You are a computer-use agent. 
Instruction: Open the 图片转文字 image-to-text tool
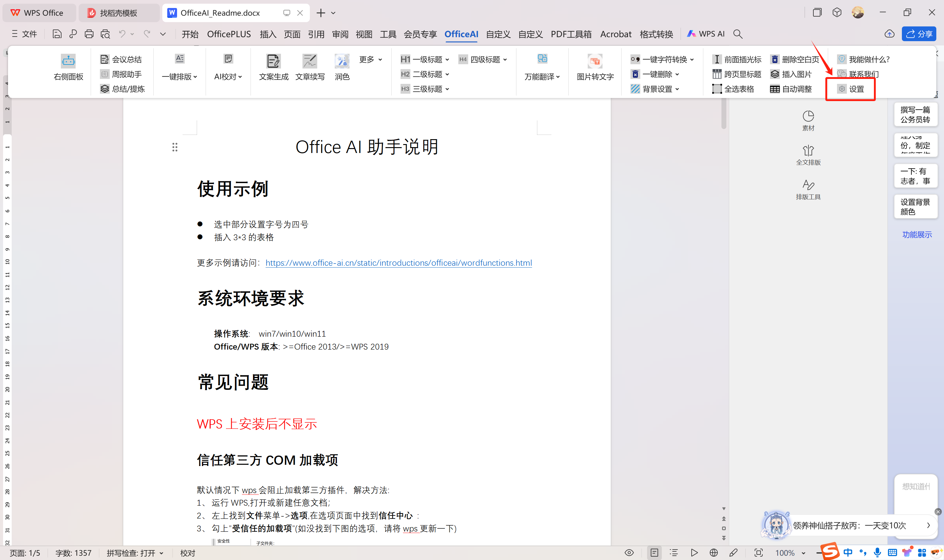point(595,68)
